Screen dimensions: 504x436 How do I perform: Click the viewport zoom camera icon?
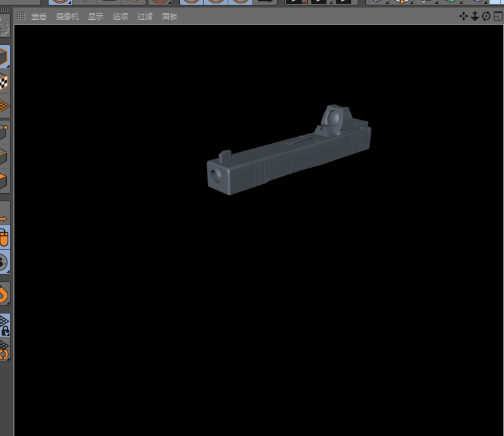click(x=475, y=16)
